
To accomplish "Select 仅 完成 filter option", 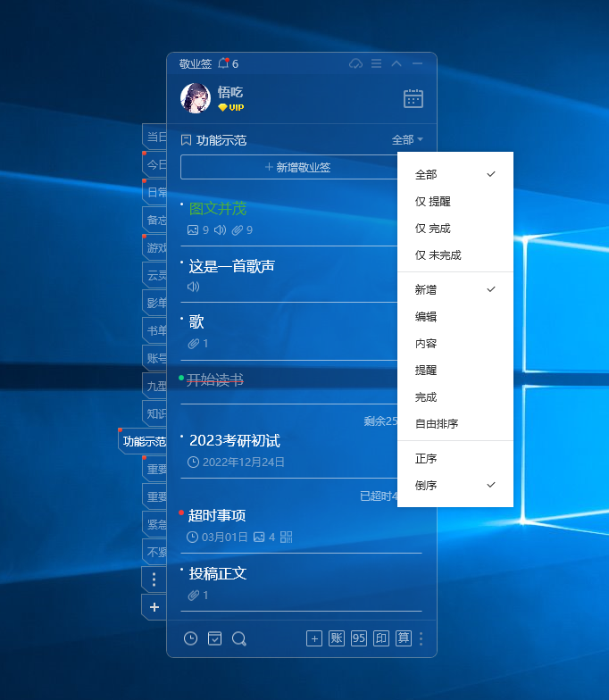I will coord(455,229).
